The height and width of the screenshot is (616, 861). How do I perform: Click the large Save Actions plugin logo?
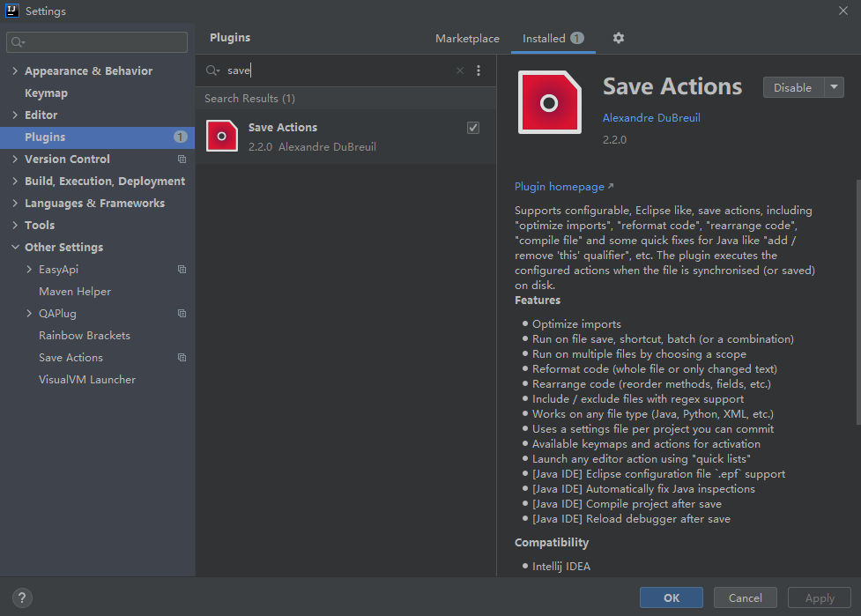coord(549,102)
